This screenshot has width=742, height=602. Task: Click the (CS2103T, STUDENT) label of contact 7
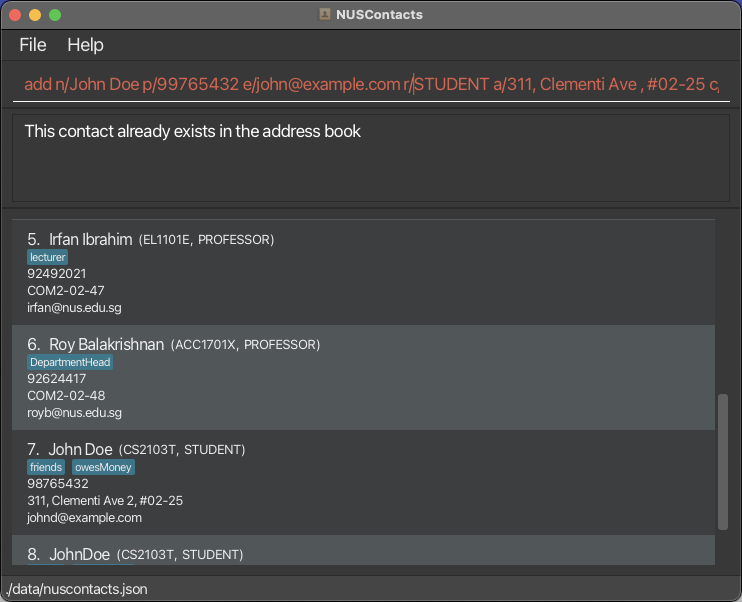182,450
